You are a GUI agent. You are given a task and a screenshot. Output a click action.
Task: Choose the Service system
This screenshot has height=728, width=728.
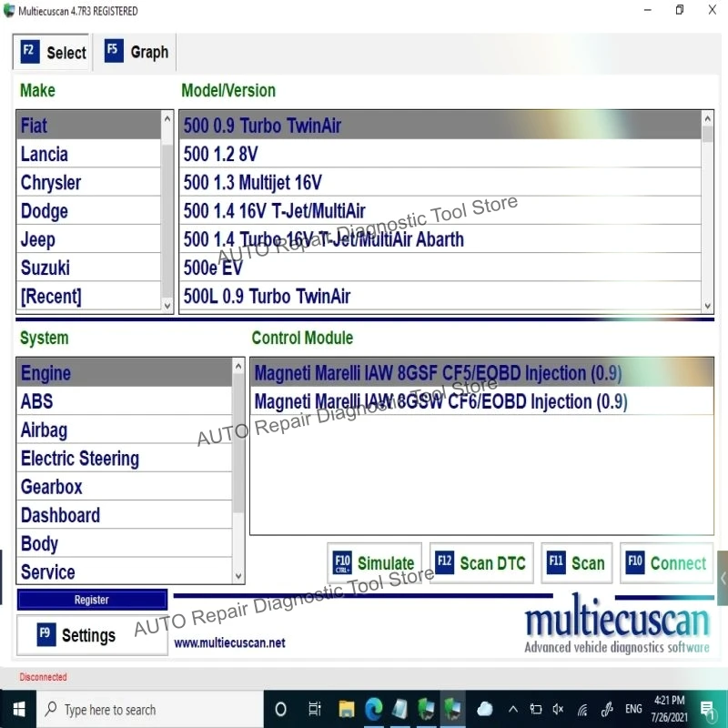(125, 571)
